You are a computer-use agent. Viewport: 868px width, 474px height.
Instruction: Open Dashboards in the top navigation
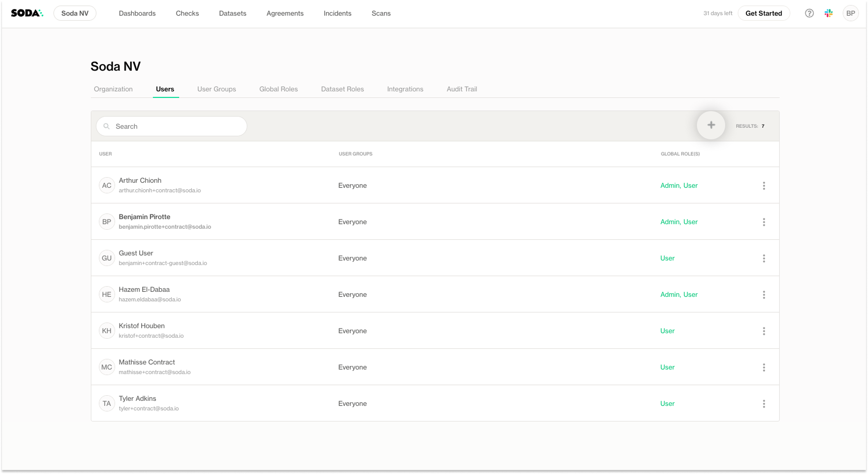point(137,13)
